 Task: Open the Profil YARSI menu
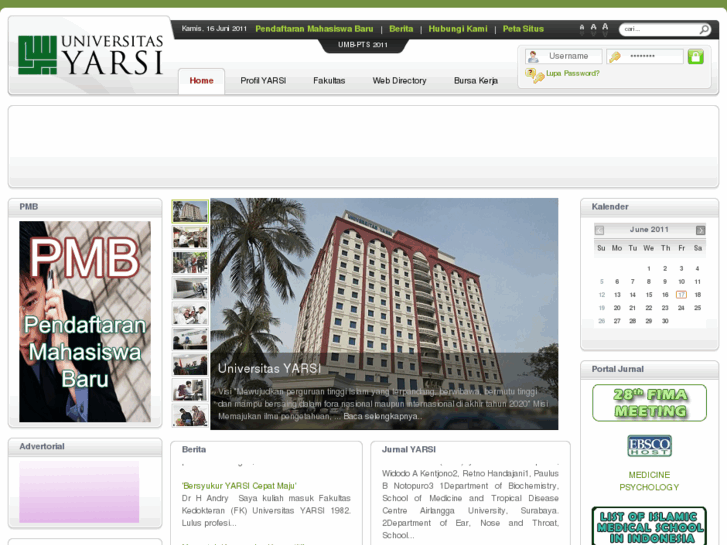point(263,81)
